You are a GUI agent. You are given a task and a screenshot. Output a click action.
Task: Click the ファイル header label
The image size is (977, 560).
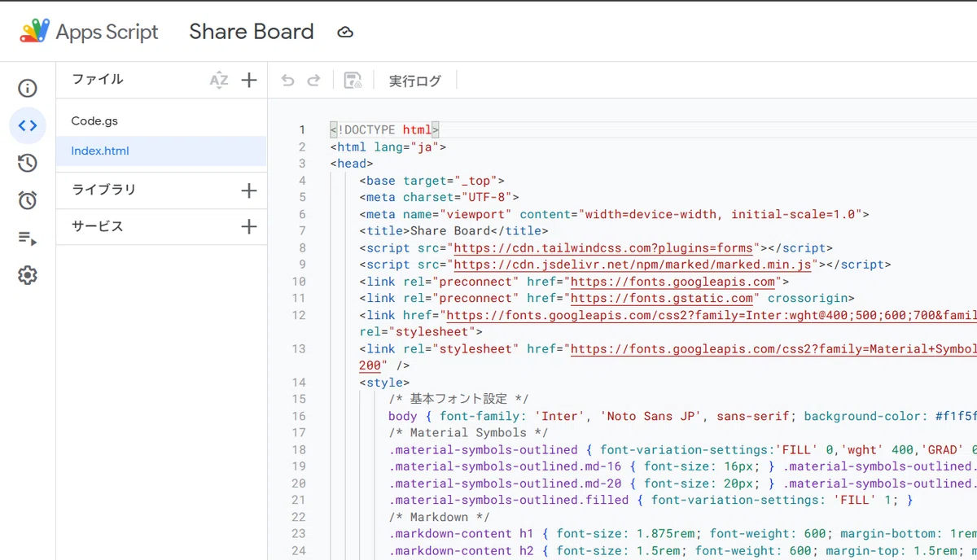pyautogui.click(x=97, y=79)
